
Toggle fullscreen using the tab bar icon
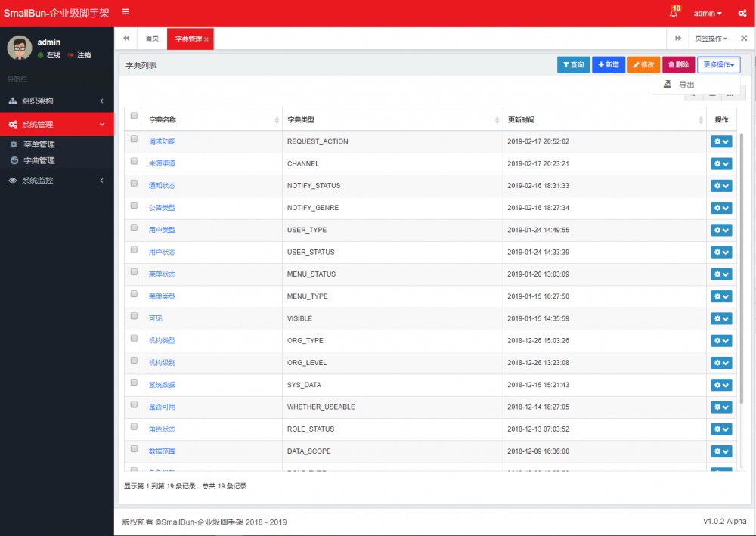click(744, 37)
